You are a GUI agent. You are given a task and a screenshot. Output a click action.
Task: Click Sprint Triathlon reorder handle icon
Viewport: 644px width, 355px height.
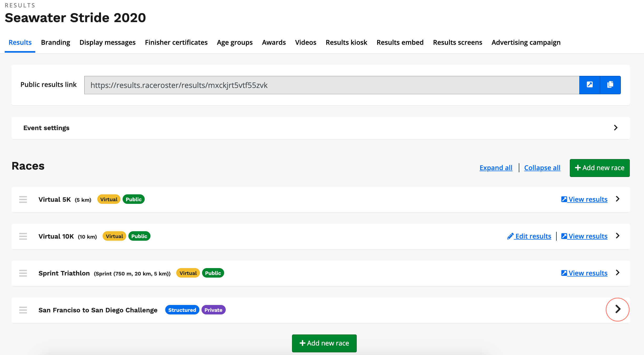23,273
